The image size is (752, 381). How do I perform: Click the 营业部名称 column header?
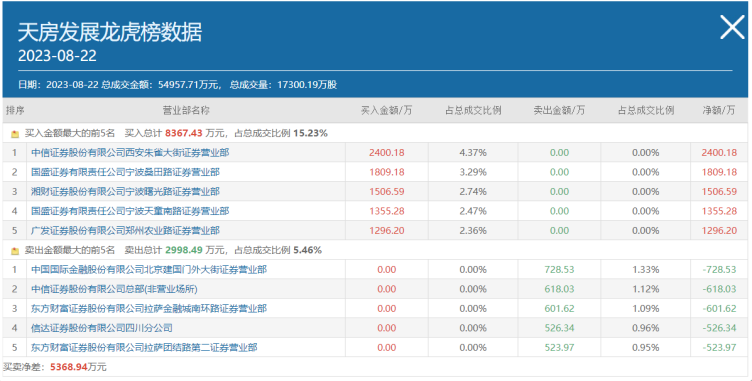[186, 110]
